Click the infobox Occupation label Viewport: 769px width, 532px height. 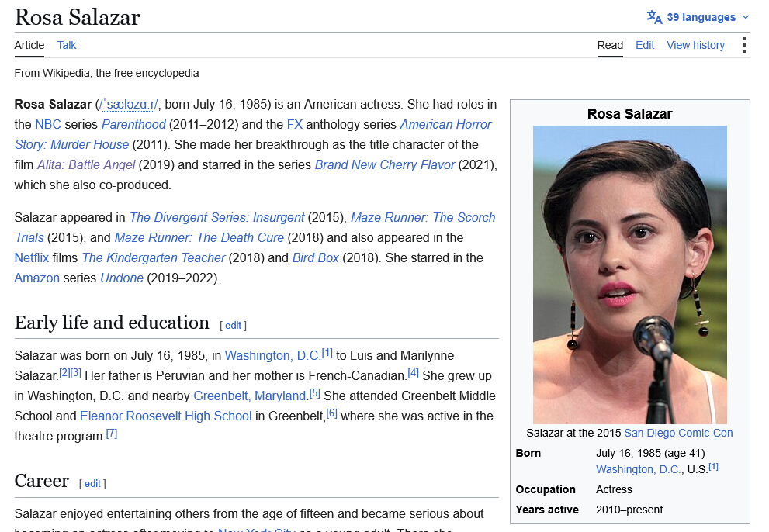click(x=546, y=489)
